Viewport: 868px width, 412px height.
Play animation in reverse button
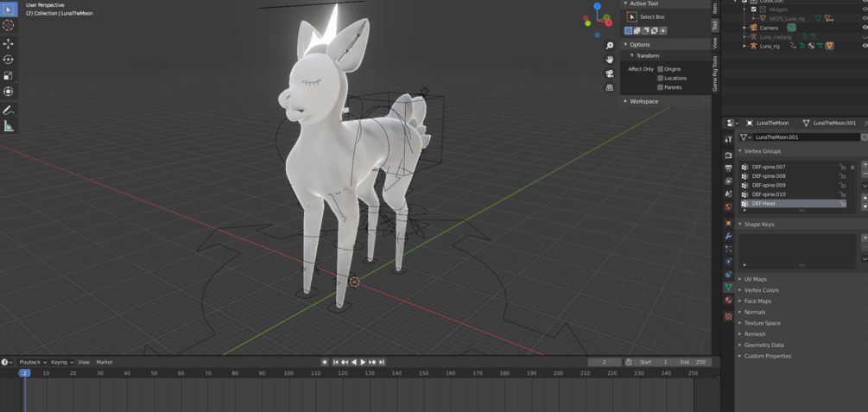[354, 362]
